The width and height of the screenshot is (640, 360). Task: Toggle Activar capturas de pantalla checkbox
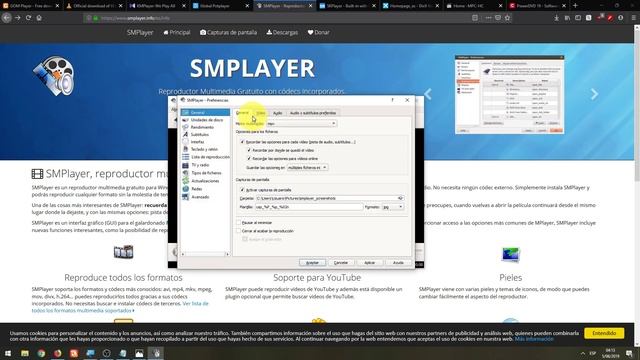242,190
